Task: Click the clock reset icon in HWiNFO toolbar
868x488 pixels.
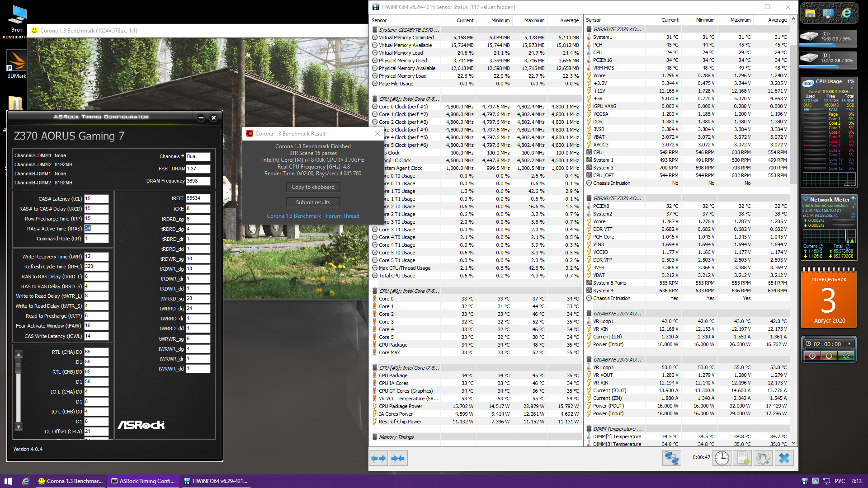Action: [x=722, y=458]
